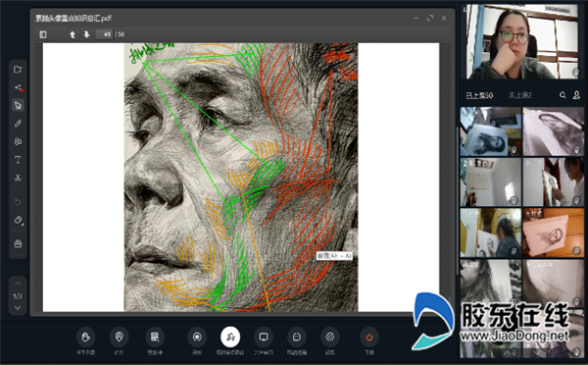Screen dimensions: 588x365
Task: Select the arrow cursor tool
Action: [18, 105]
